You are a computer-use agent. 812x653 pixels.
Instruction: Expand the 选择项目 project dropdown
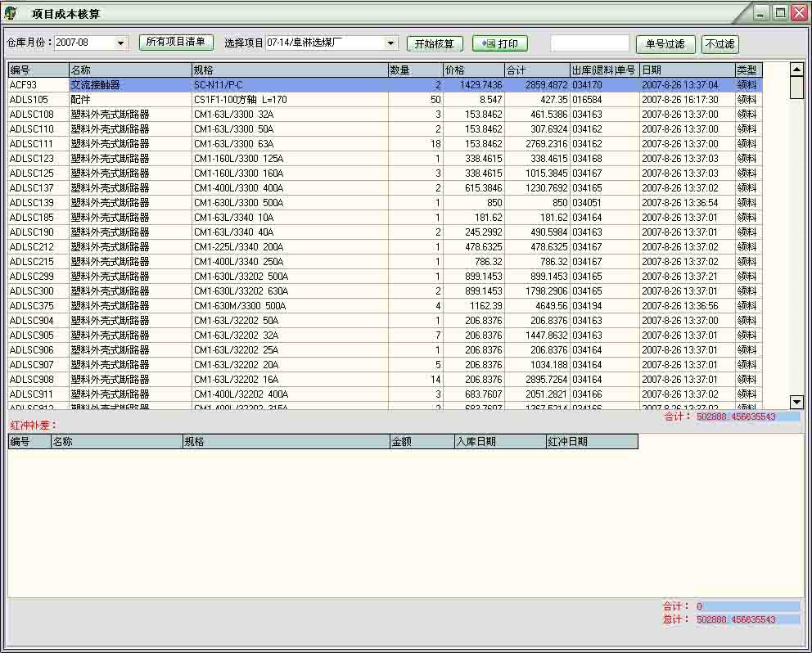click(x=390, y=43)
